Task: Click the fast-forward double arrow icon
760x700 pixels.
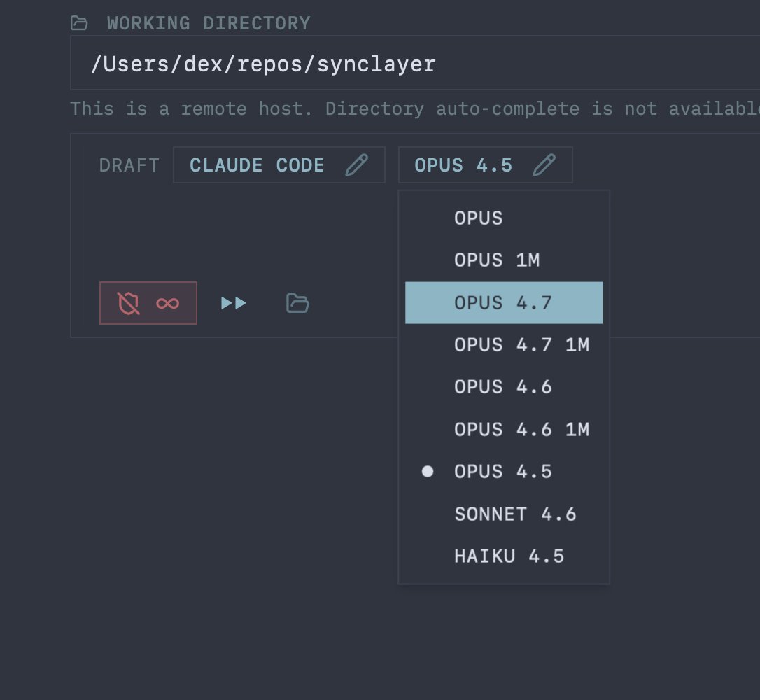Action: 234,304
